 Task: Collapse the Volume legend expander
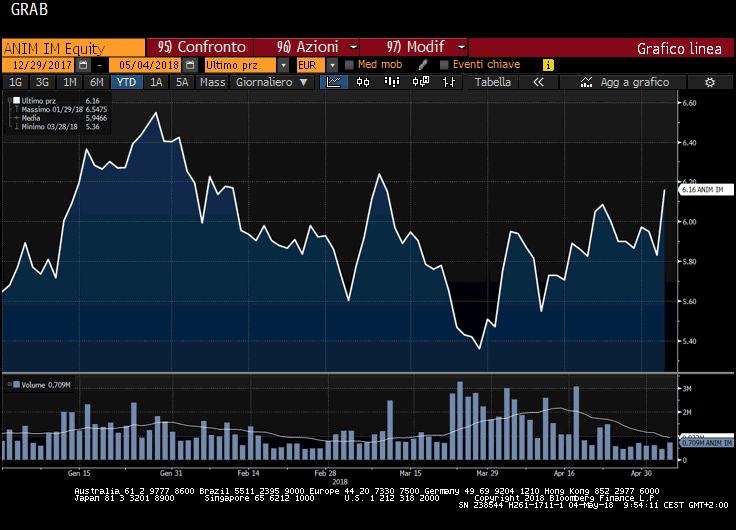coord(9,384)
